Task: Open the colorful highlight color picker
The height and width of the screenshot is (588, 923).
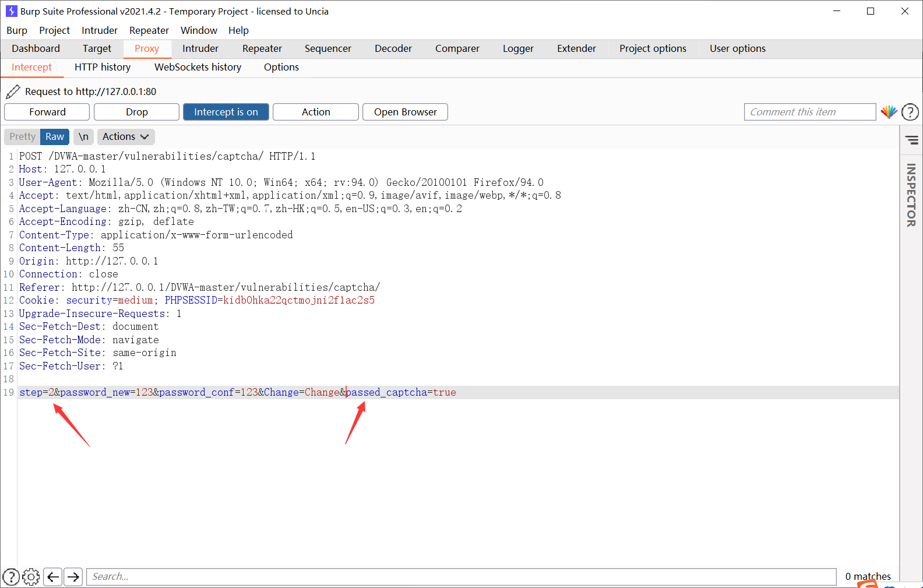Action: [x=889, y=112]
